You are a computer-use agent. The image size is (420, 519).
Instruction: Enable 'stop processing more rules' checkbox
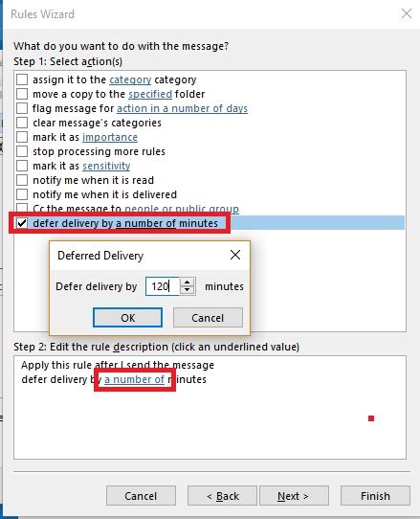(x=22, y=151)
